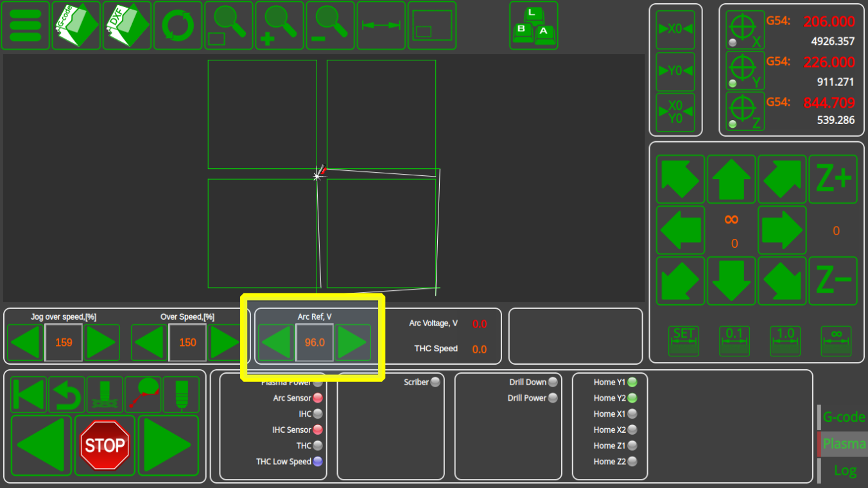Zero the X axis with X0 button
This screenshot has height=488, width=868.
point(675,30)
